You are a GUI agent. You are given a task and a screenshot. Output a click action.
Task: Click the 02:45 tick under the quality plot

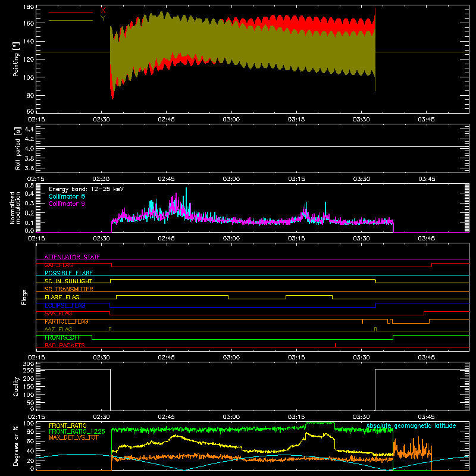click(167, 417)
